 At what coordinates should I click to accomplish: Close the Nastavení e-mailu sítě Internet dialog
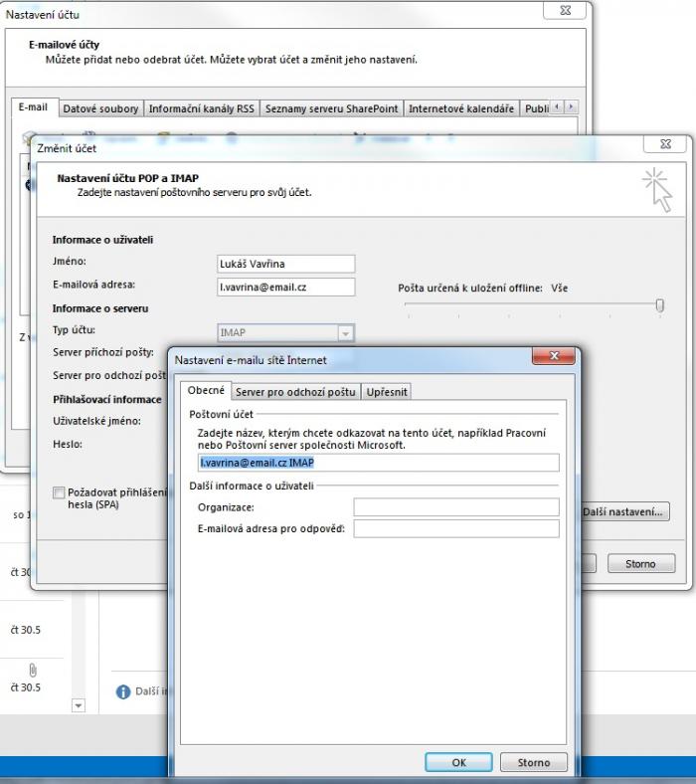point(553,357)
